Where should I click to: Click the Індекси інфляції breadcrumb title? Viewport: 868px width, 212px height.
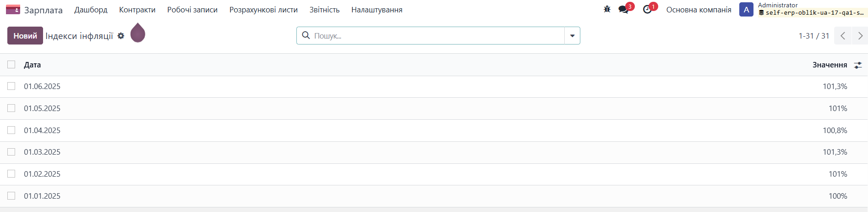(79, 36)
